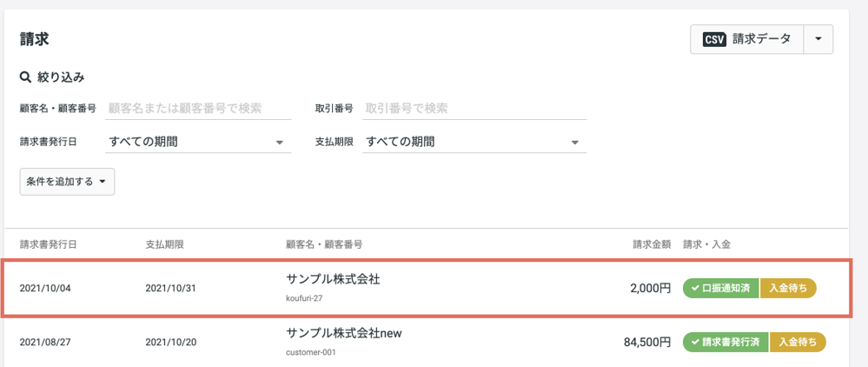Expand the 請求書発行日 period dropdown
This screenshot has width=868, height=367.
[197, 142]
